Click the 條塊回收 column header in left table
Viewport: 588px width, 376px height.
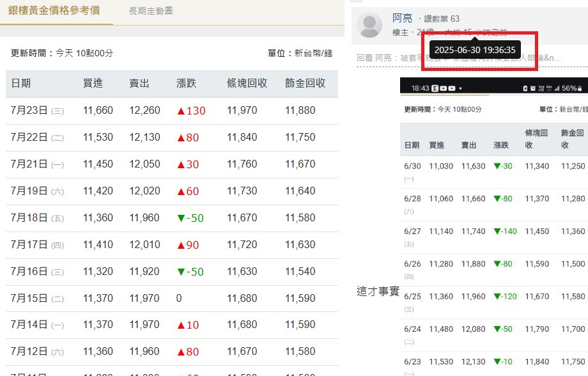click(x=247, y=83)
